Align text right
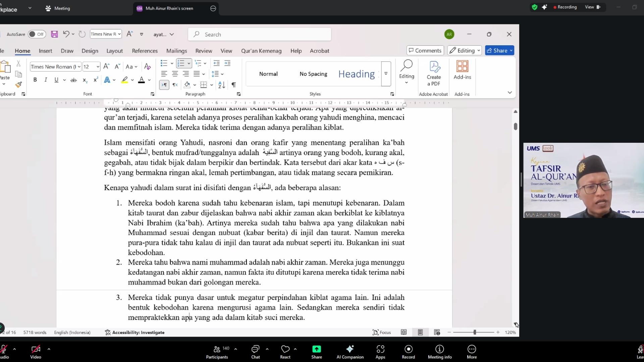644x362 pixels. [186, 74]
